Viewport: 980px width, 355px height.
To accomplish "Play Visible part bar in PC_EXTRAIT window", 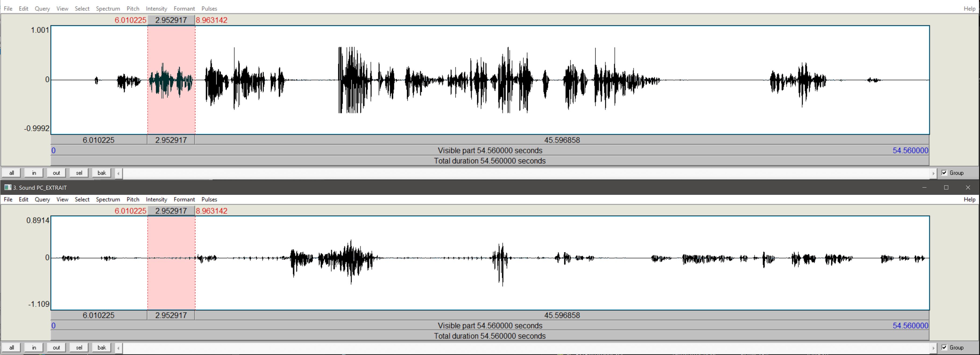I will pyautogui.click(x=490, y=326).
